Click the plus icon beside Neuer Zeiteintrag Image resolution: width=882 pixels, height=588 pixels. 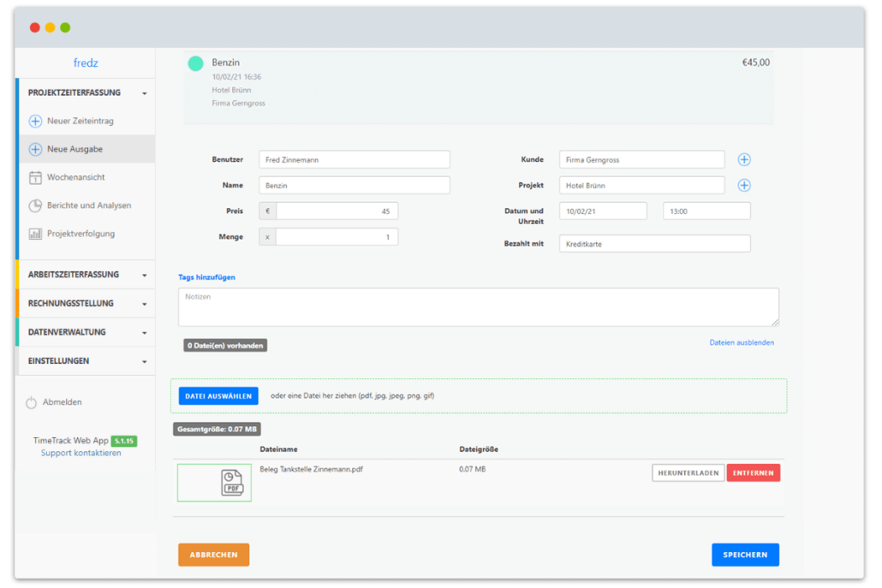(x=35, y=122)
